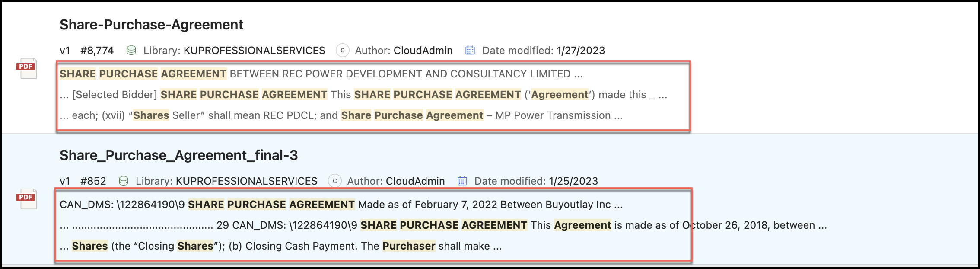980x269 pixels.
Task: Click author avatar icon in first result
Action: tap(342, 51)
